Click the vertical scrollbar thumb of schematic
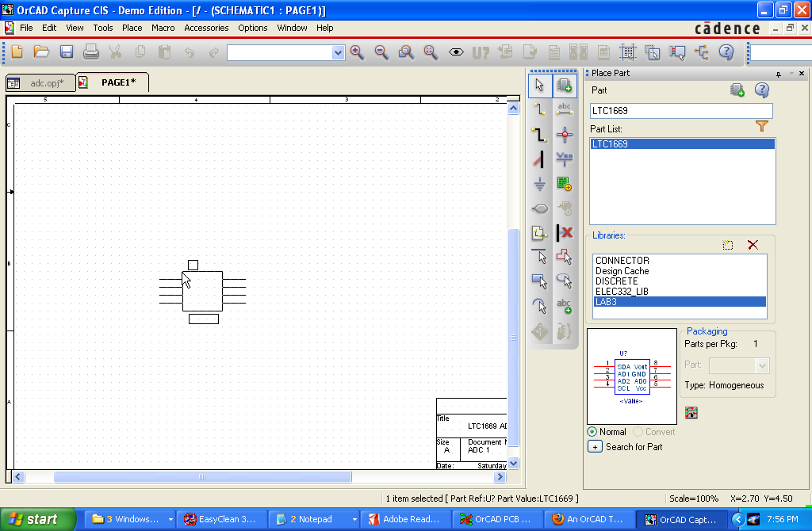 (513, 338)
